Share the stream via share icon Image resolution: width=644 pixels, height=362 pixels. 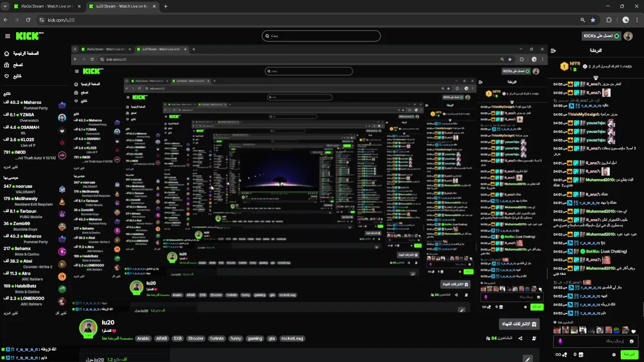click(x=520, y=338)
